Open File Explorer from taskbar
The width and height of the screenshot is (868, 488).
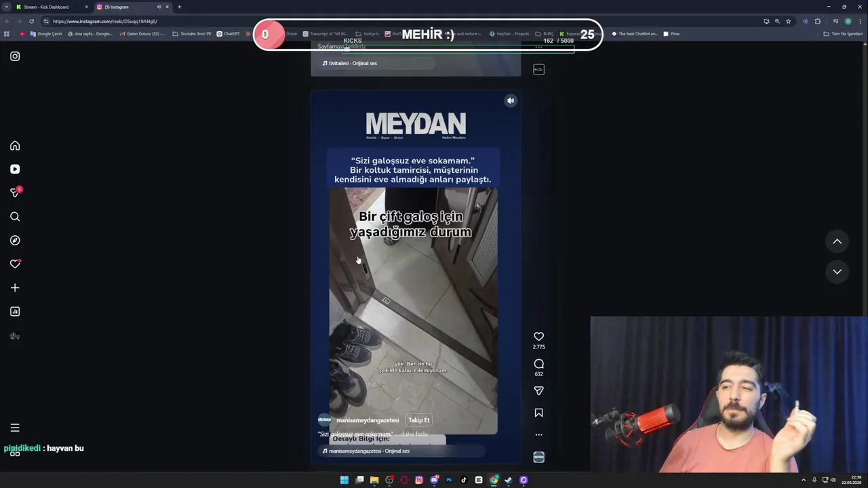tap(374, 480)
